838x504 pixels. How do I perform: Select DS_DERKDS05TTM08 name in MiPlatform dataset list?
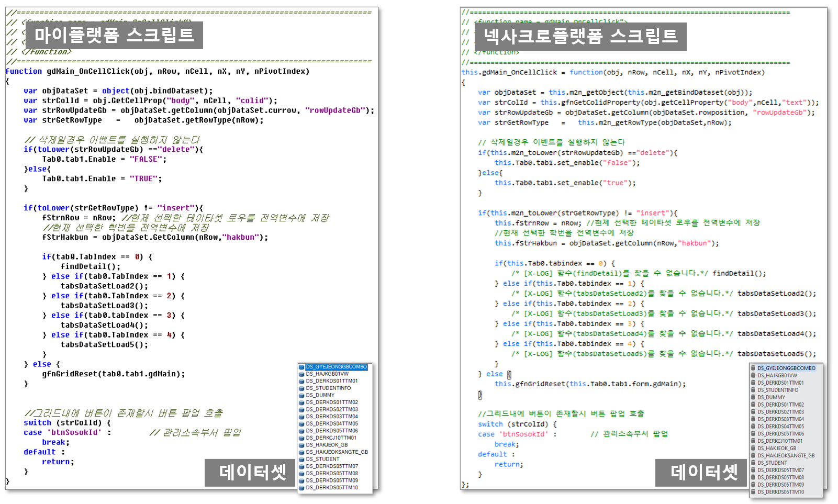pos(332,473)
